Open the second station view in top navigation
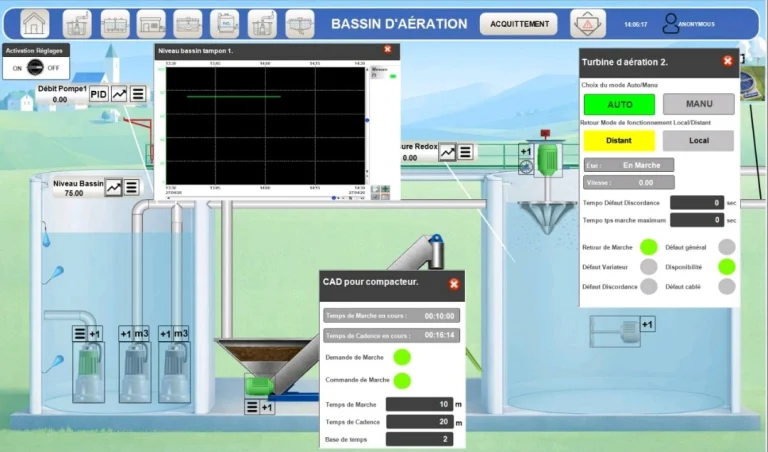Screen dimensions: 768x452 click(x=77, y=24)
